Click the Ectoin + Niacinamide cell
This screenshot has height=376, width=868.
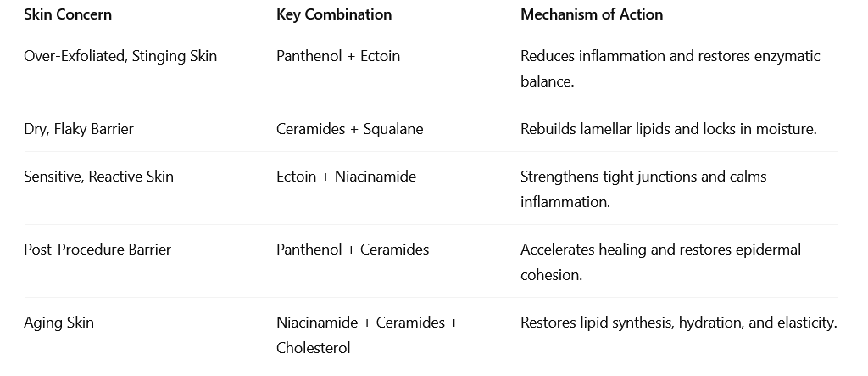(346, 177)
